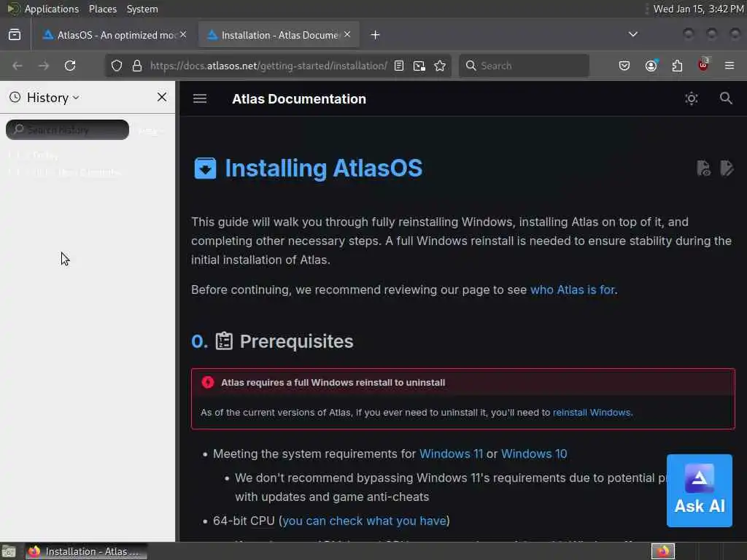Go back to previous page
Image resolution: width=747 pixels, height=560 pixels.
tap(18, 66)
